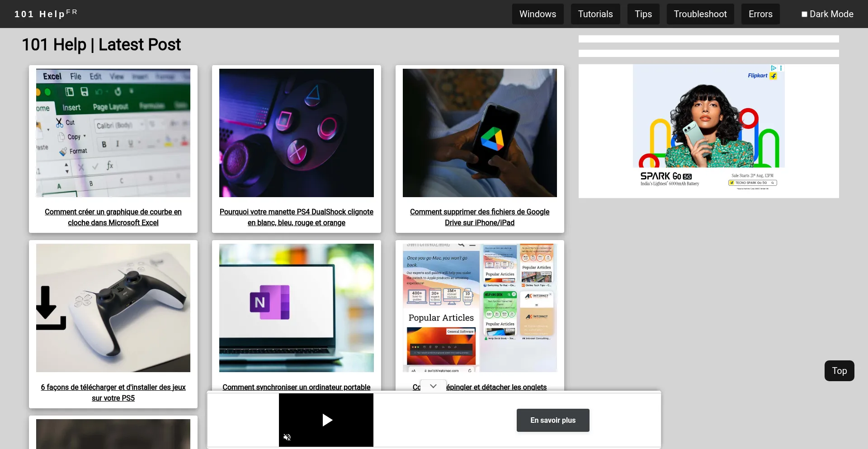Open the Errors section
The image size is (868, 449).
(760, 14)
